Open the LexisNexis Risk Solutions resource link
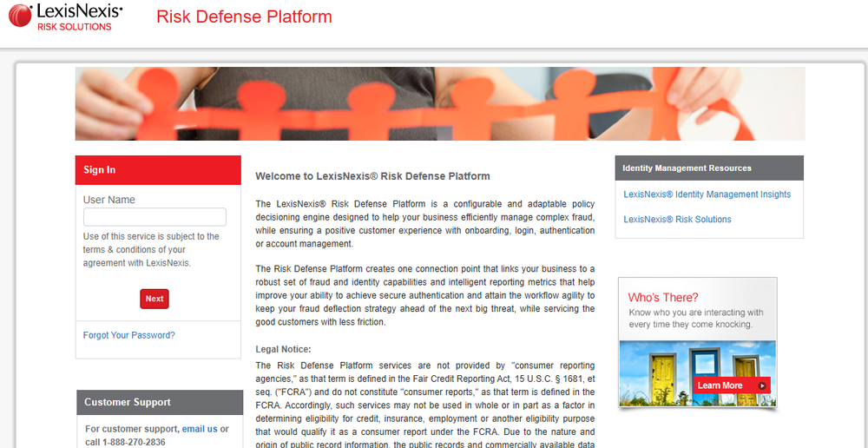868x448 pixels. (677, 220)
